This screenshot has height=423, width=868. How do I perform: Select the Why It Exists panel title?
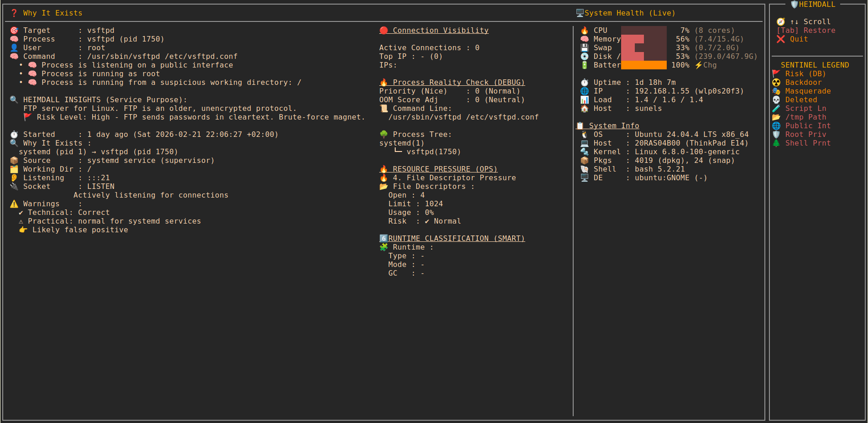(52, 13)
